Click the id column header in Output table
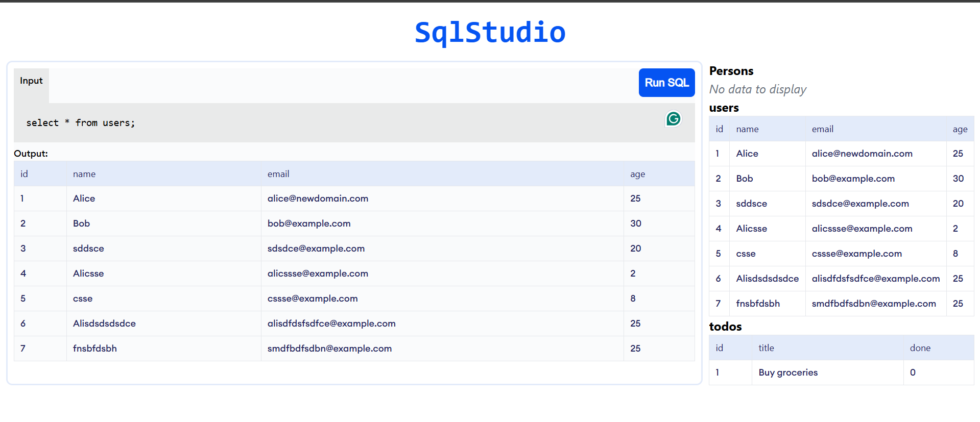The height and width of the screenshot is (422, 980). pos(40,174)
